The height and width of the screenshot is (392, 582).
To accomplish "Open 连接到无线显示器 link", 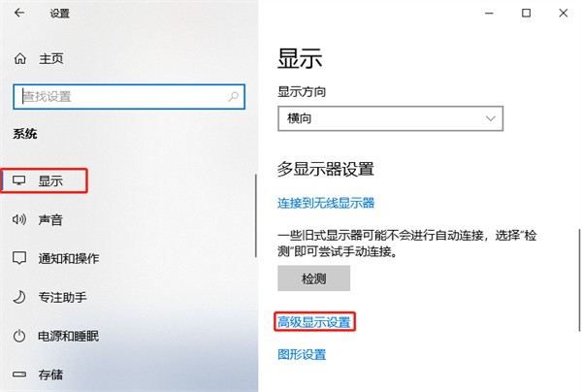I will 326,203.
